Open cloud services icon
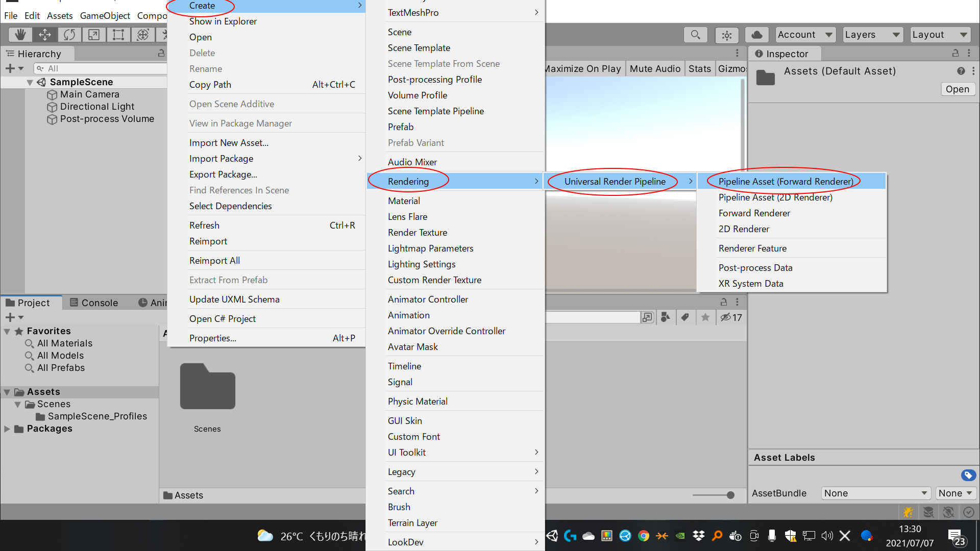This screenshot has height=551, width=980. [757, 35]
